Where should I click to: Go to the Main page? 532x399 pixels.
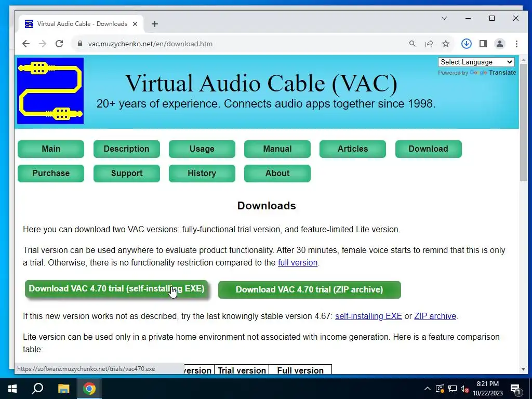click(x=51, y=149)
